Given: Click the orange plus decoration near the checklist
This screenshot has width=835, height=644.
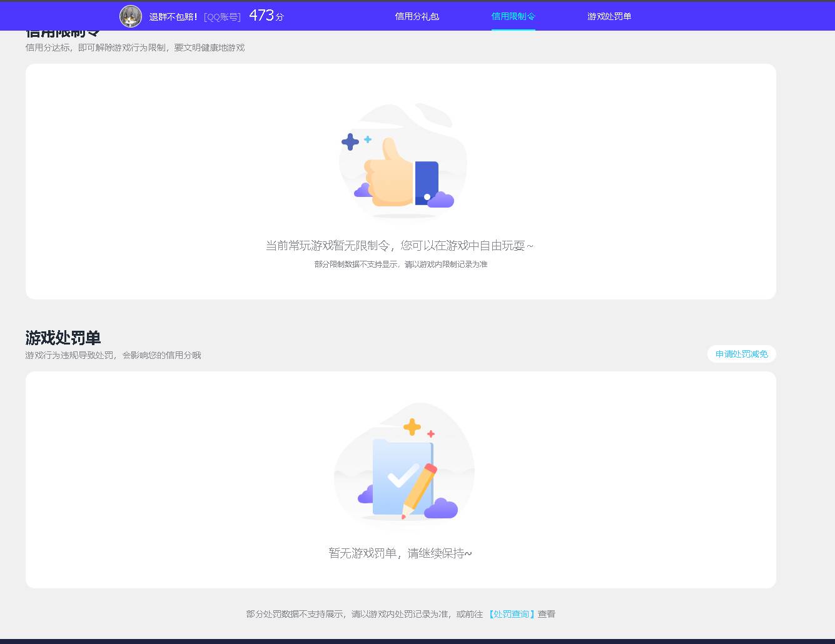Looking at the screenshot, I should [412, 428].
